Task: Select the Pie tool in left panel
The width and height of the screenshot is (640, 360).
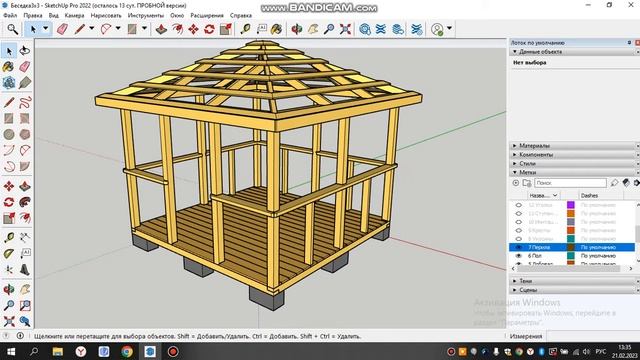Action: tap(25, 167)
